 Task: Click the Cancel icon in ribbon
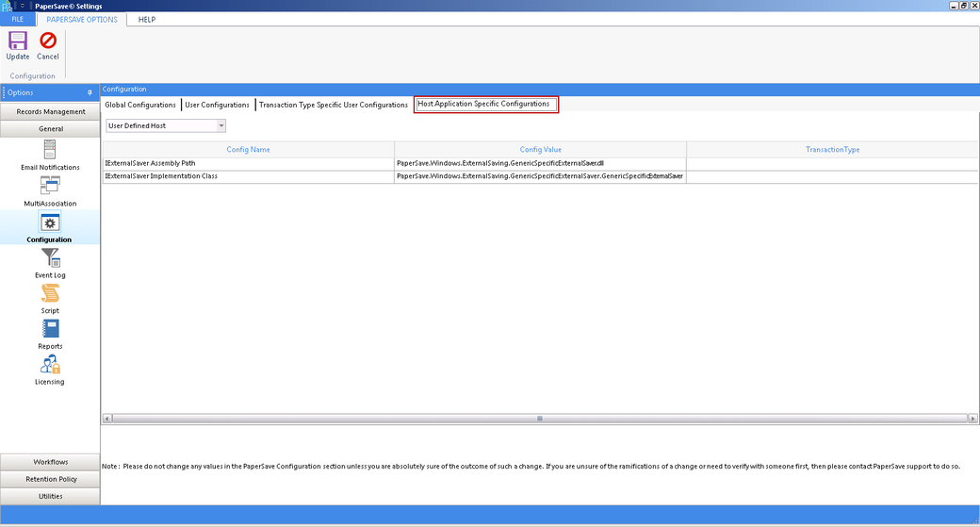pos(48,41)
